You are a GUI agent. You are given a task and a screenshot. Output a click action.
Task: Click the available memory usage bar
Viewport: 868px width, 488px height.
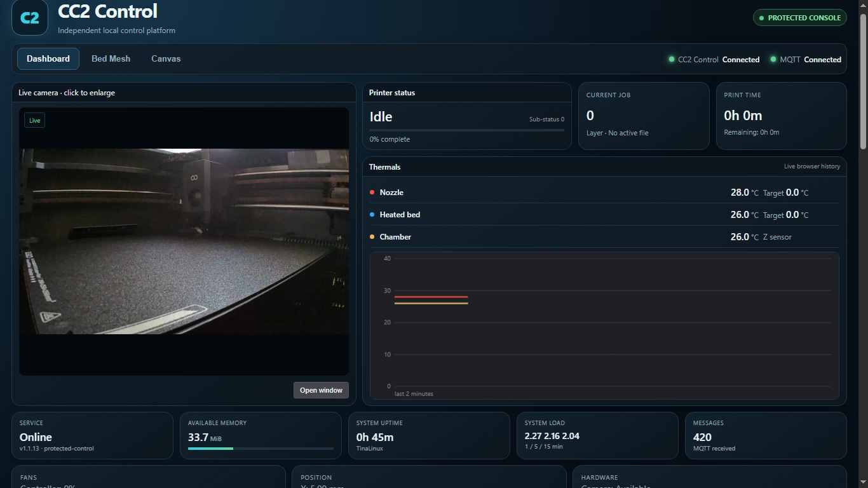tap(261, 449)
